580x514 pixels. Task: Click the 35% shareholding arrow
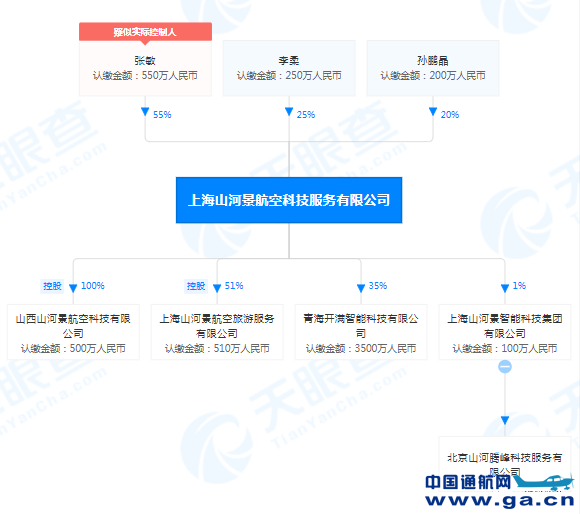pyautogui.click(x=361, y=288)
